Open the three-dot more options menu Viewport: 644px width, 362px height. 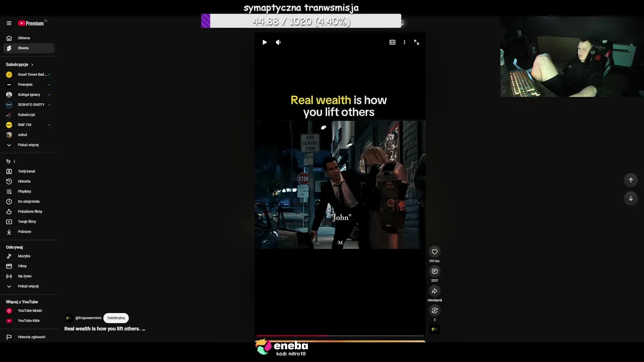pyautogui.click(x=405, y=42)
